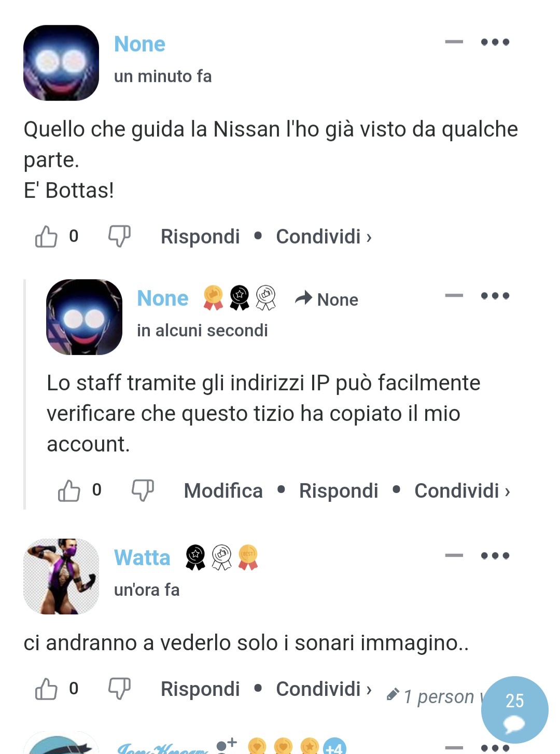This screenshot has height=754, width=560.
Task: Like the reply about IP addresses
Action: (x=69, y=490)
